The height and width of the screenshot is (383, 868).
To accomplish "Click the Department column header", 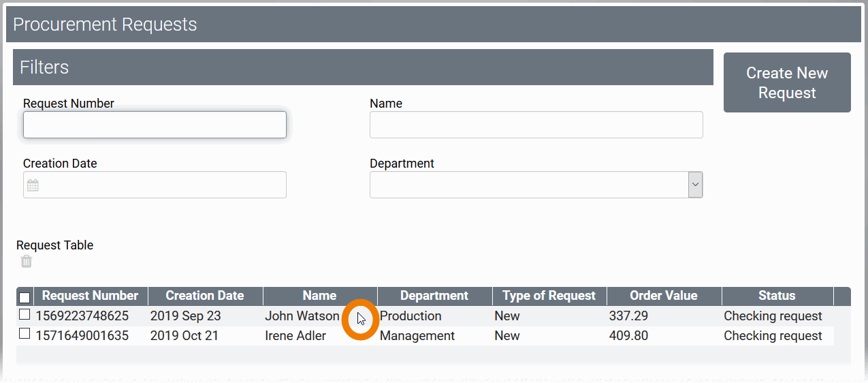I will click(x=434, y=296).
